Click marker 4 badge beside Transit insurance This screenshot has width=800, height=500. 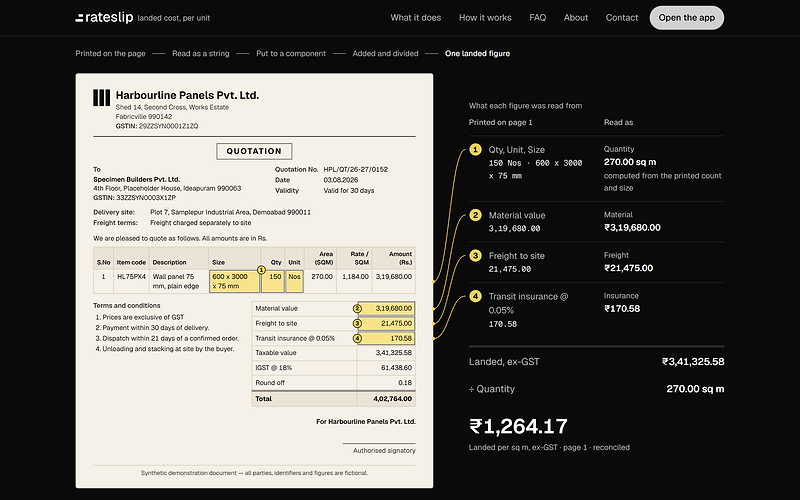(x=357, y=338)
